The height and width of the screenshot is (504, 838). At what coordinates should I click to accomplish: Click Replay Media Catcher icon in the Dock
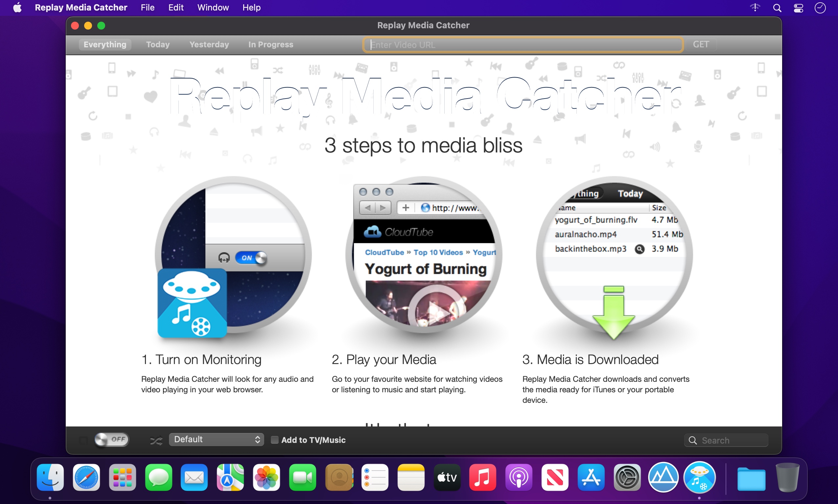tap(699, 477)
